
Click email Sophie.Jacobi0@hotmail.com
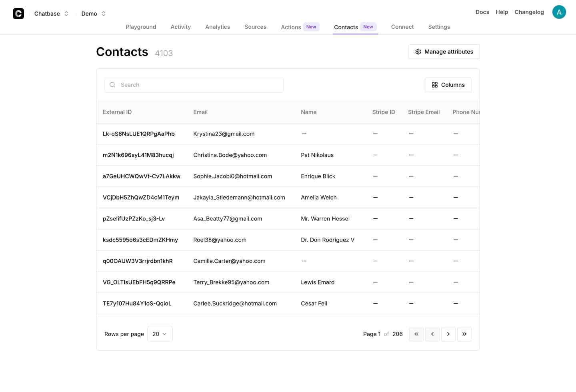click(233, 176)
